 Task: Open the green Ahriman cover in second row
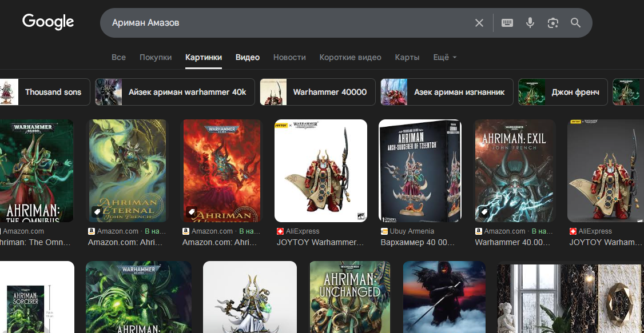click(x=138, y=297)
